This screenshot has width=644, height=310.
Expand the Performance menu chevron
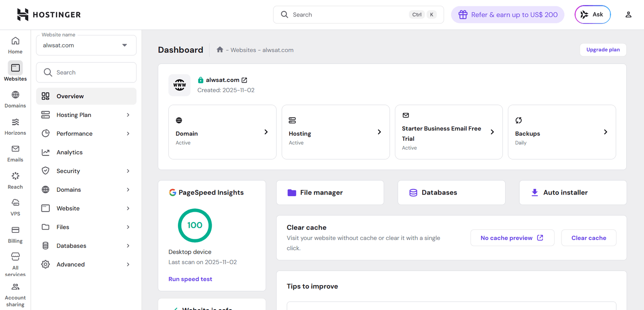tap(128, 133)
